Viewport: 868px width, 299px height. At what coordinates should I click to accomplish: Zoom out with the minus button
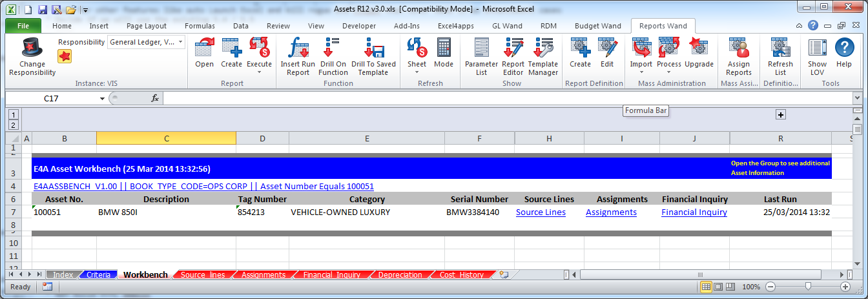(770, 286)
